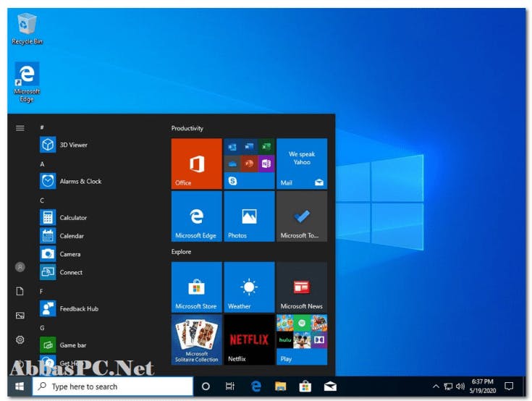
Task: Open the Skype icon in the tile group
Action: [232, 181]
